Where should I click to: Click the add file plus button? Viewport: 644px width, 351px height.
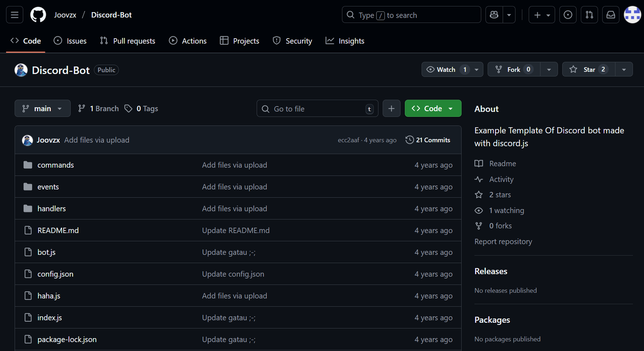point(391,108)
